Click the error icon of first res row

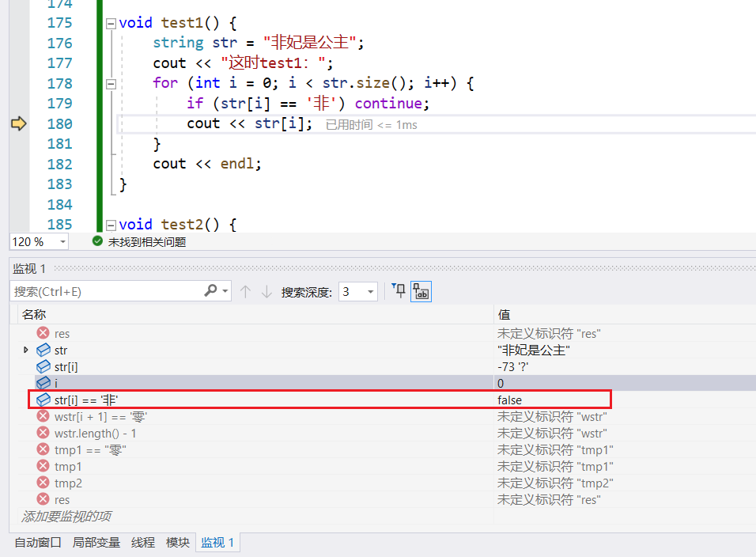pos(43,333)
